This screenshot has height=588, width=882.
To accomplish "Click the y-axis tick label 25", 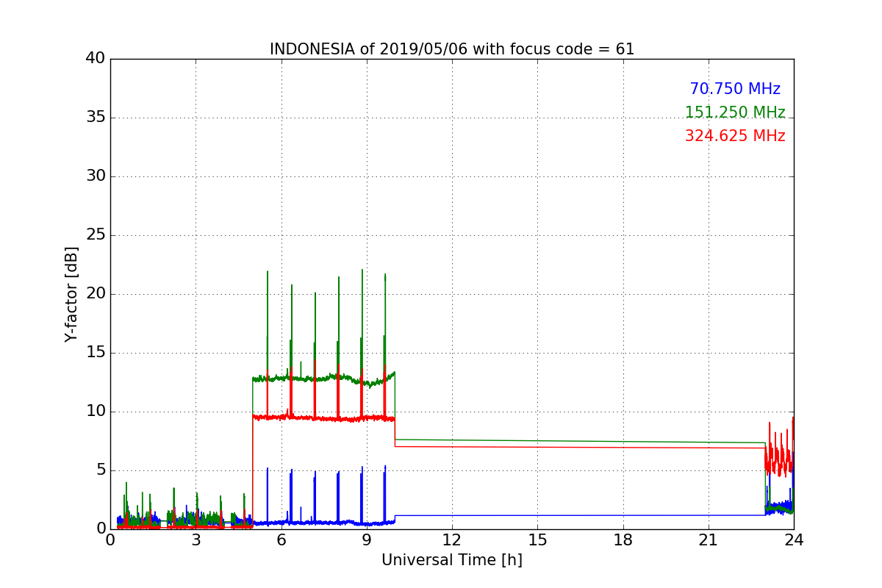I will [x=96, y=235].
